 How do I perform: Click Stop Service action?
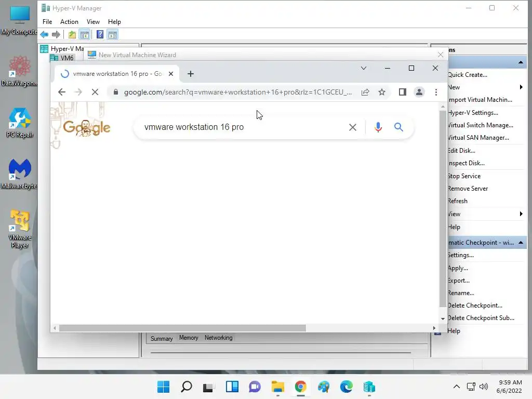point(464,176)
